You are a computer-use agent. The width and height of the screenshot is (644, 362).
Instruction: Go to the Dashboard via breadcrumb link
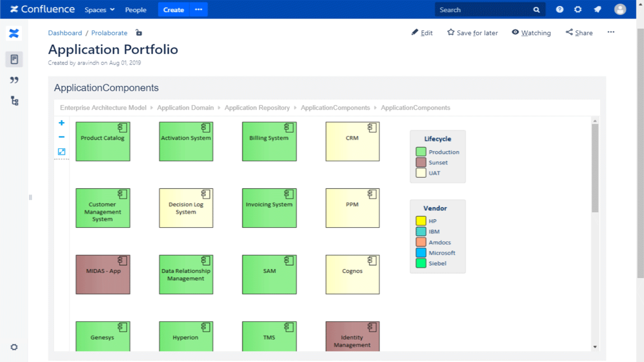tap(65, 33)
